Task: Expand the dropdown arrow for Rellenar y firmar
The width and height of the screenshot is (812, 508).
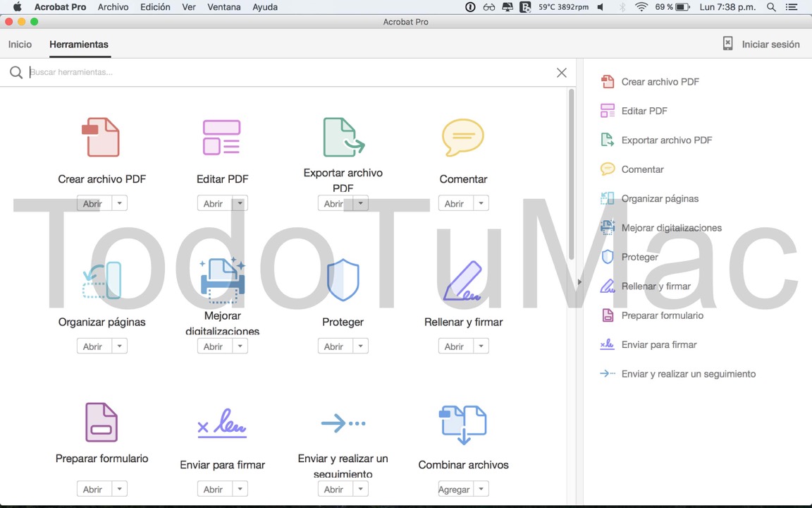Action: [x=481, y=346]
